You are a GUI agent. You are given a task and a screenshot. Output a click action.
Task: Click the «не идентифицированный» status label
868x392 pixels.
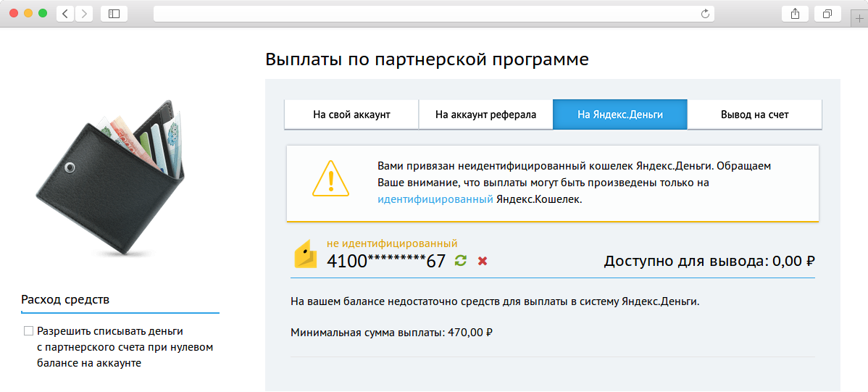tap(392, 243)
